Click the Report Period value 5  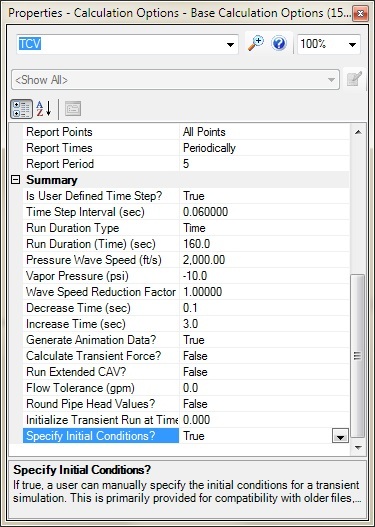(186, 164)
